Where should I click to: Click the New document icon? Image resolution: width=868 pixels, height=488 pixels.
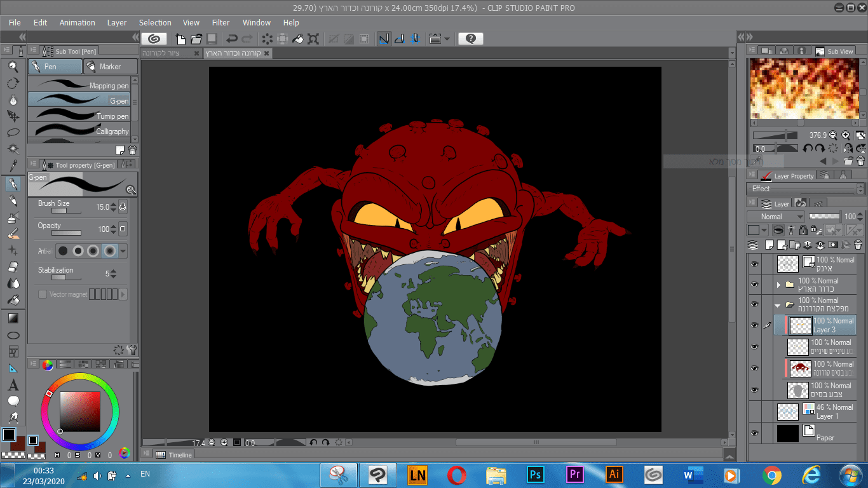pyautogui.click(x=181, y=39)
